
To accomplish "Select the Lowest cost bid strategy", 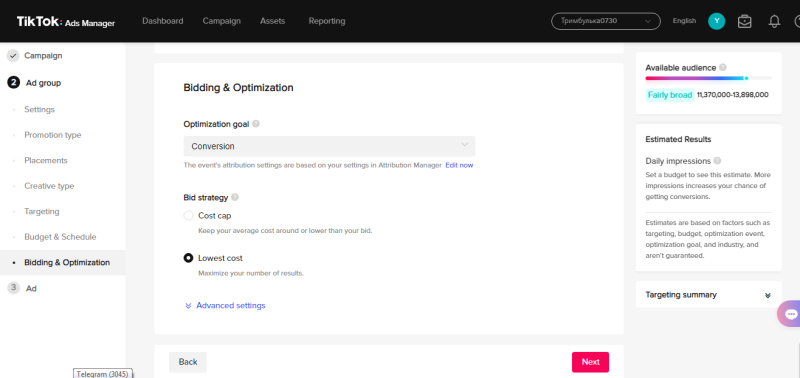I will (x=188, y=258).
